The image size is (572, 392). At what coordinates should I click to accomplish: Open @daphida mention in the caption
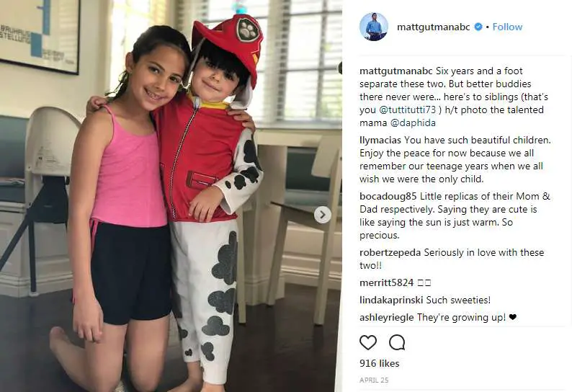[x=413, y=123]
